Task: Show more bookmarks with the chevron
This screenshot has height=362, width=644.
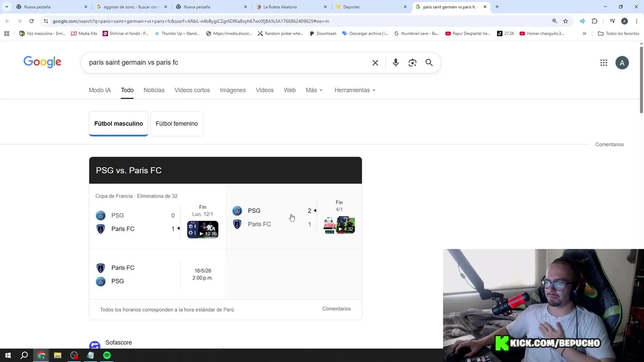Action: click(x=585, y=34)
